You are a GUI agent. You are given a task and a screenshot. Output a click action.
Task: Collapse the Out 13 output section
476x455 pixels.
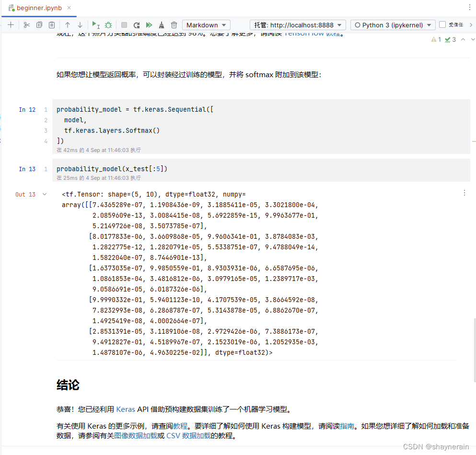[x=44, y=194]
